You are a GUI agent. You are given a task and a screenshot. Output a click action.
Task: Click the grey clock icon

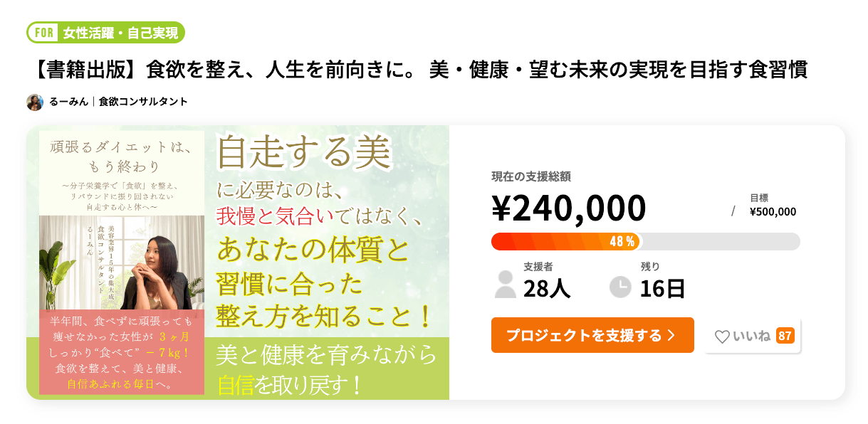pos(620,287)
